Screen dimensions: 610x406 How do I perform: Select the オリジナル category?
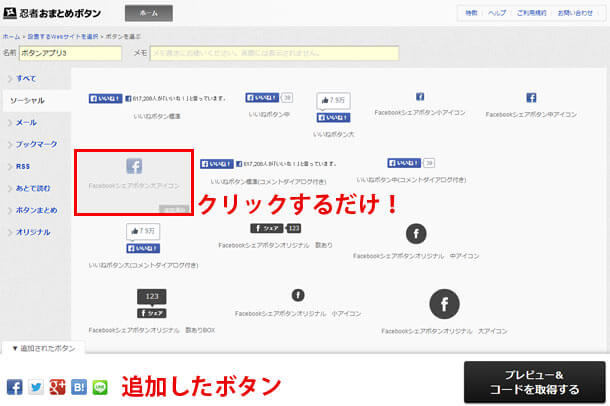pos(33,233)
